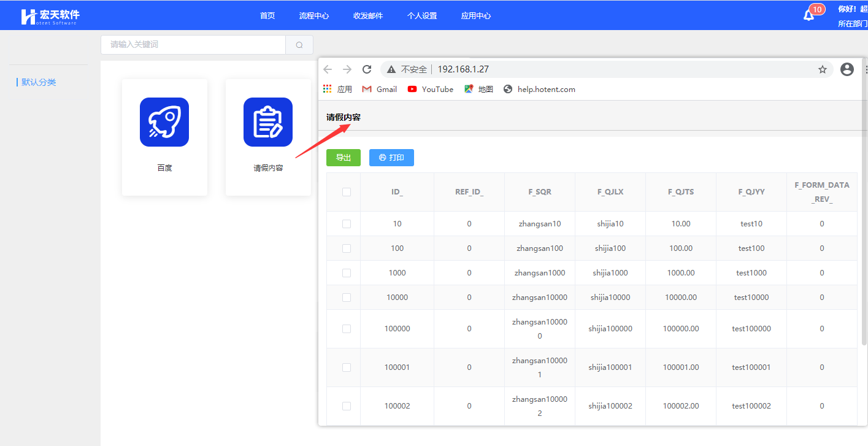
Task: Click the green 导出 button
Action: point(344,158)
